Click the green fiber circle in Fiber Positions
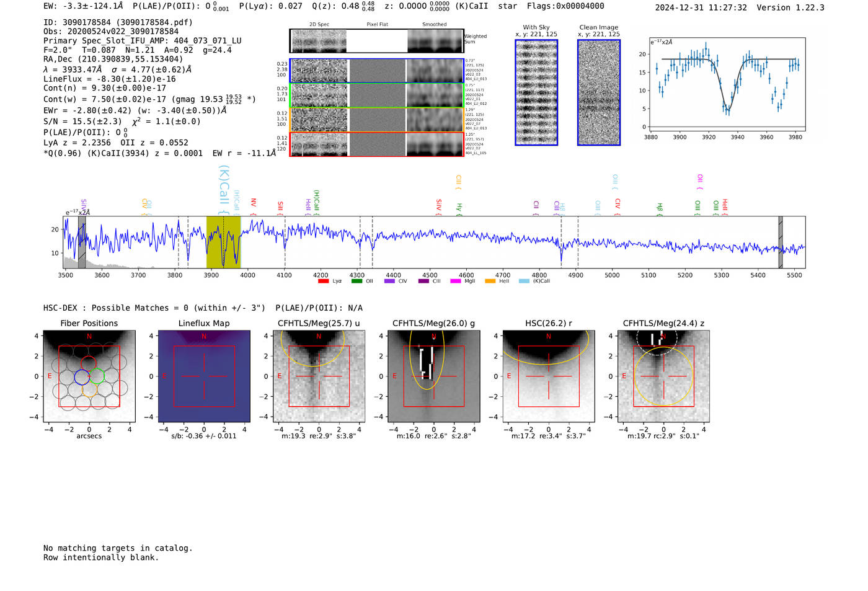The height and width of the screenshot is (591, 868). pyautogui.click(x=97, y=376)
